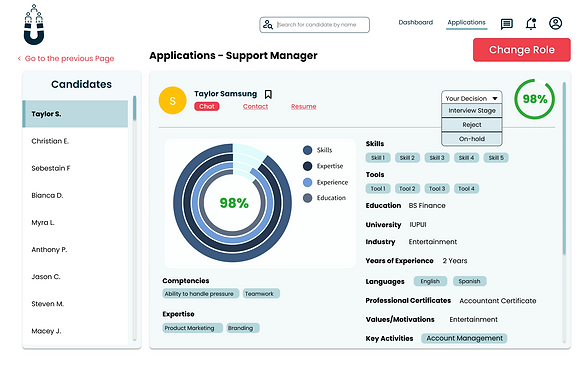Screen dimensions: 586x373
Task: Click the Skills legend color dot
Action: click(x=308, y=150)
